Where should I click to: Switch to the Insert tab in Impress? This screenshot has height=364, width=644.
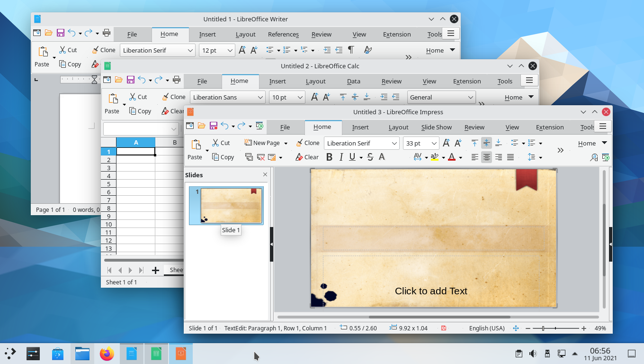click(360, 127)
